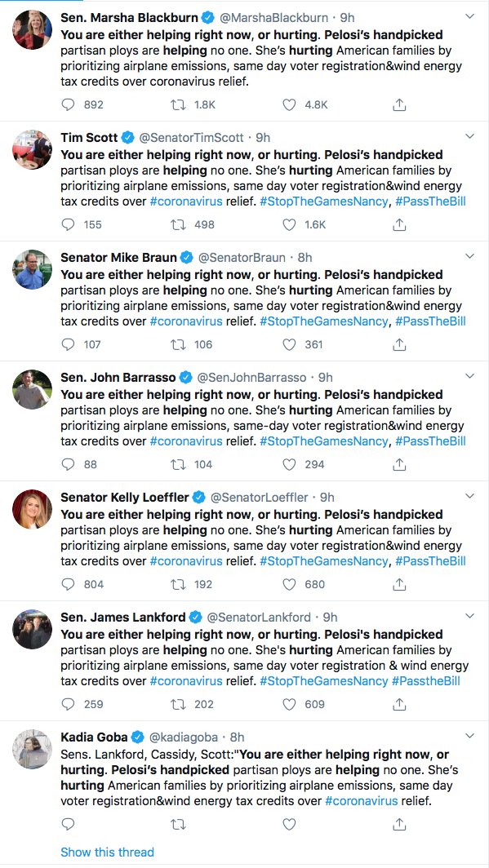The height and width of the screenshot is (868, 489).
Task: Click Show this thread link
Action: click(x=108, y=852)
